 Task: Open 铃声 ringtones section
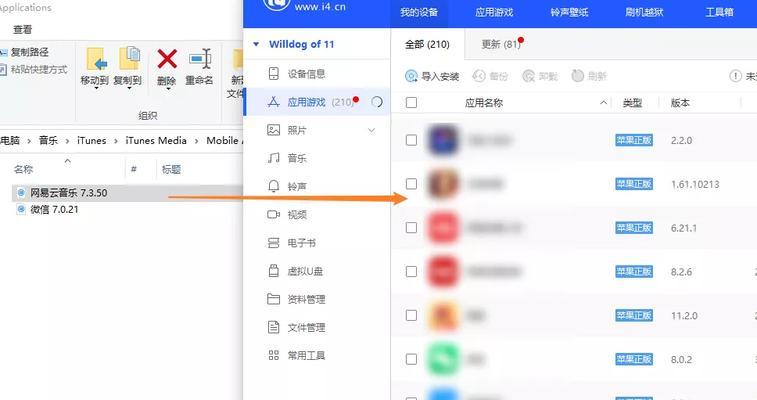pyautogui.click(x=296, y=186)
